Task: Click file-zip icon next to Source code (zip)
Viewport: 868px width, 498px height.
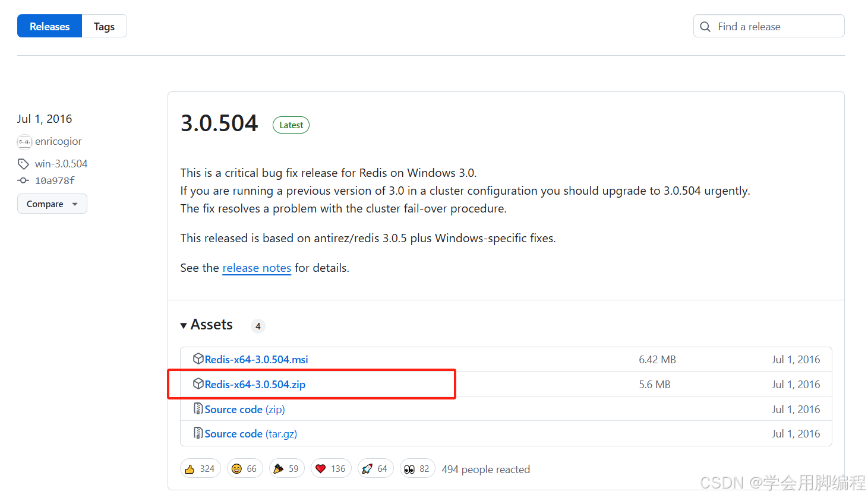Action: [198, 408]
